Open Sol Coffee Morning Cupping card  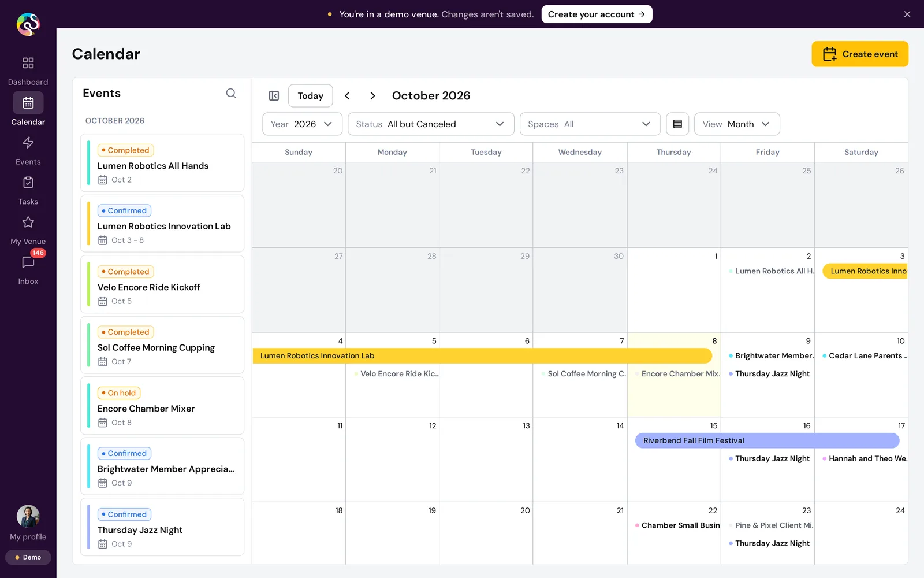click(162, 345)
